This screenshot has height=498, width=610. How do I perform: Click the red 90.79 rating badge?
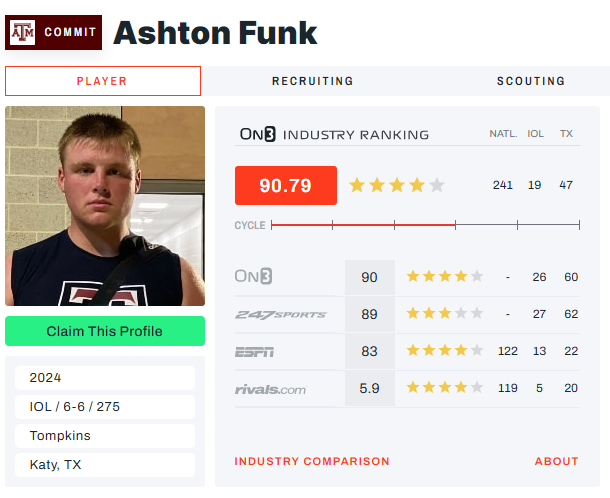pos(285,185)
